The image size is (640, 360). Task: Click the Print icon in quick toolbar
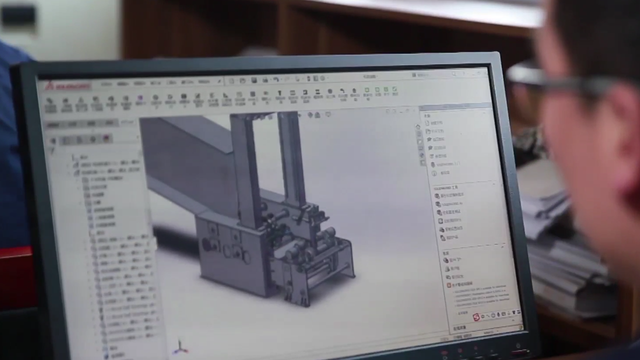click(265, 80)
